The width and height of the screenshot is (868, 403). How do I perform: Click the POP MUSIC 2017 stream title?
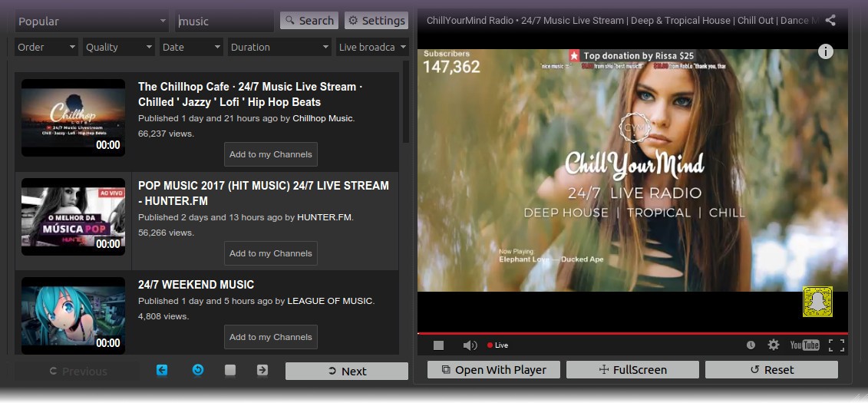(x=263, y=193)
